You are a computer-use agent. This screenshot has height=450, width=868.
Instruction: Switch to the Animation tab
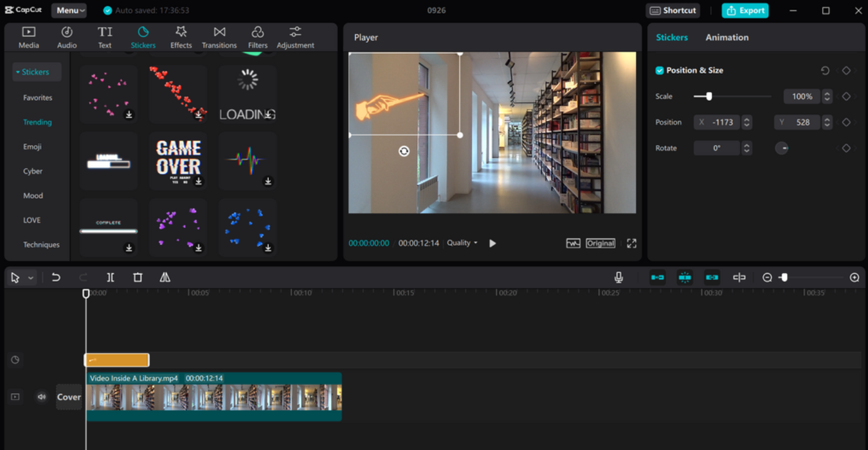(x=727, y=37)
